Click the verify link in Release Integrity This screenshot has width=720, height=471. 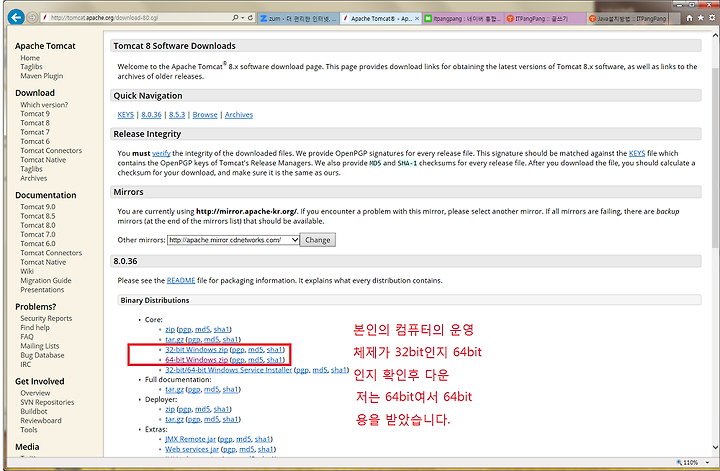pyautogui.click(x=161, y=153)
